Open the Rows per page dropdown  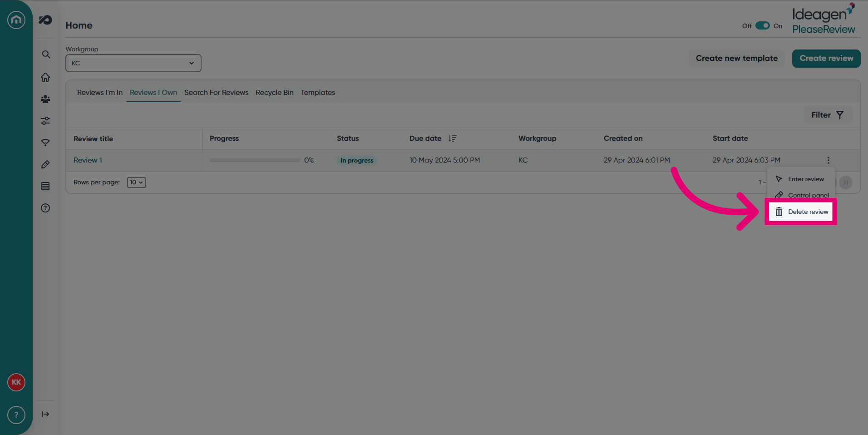pos(137,183)
